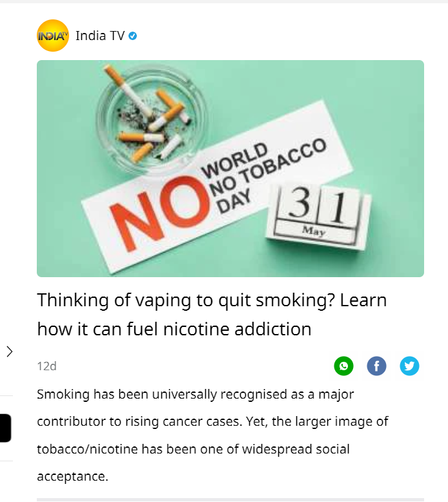
Task: Share the article on Twitter
Action: click(409, 366)
